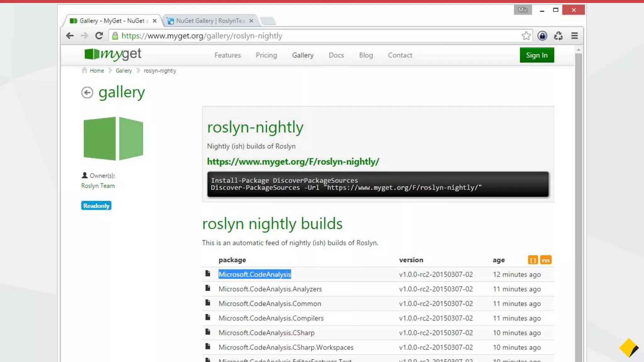
Task: Click the recycle extension icon in toolbar
Action: pyautogui.click(x=558, y=36)
